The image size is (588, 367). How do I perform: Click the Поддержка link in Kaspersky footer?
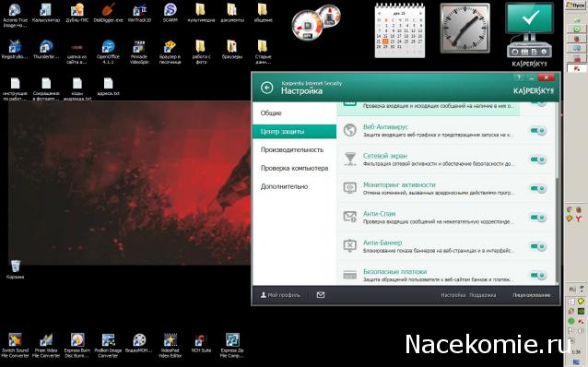point(483,295)
